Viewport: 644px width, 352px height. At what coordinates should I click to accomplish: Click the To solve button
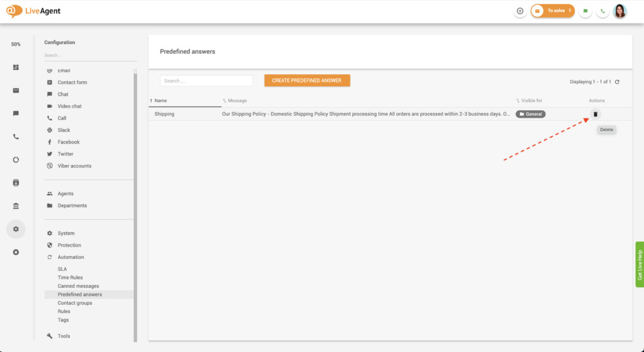(x=553, y=11)
